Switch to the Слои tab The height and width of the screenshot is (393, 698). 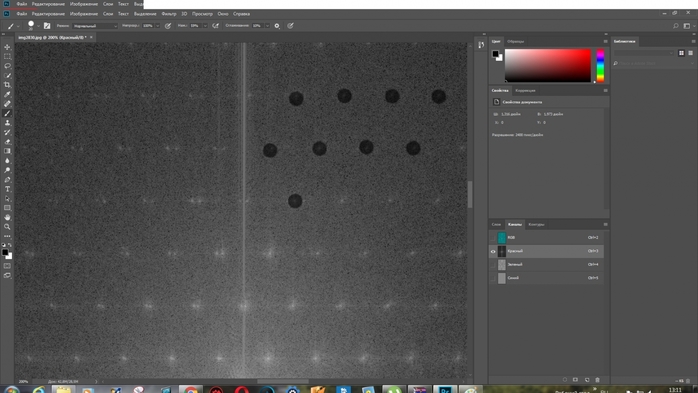coord(496,224)
